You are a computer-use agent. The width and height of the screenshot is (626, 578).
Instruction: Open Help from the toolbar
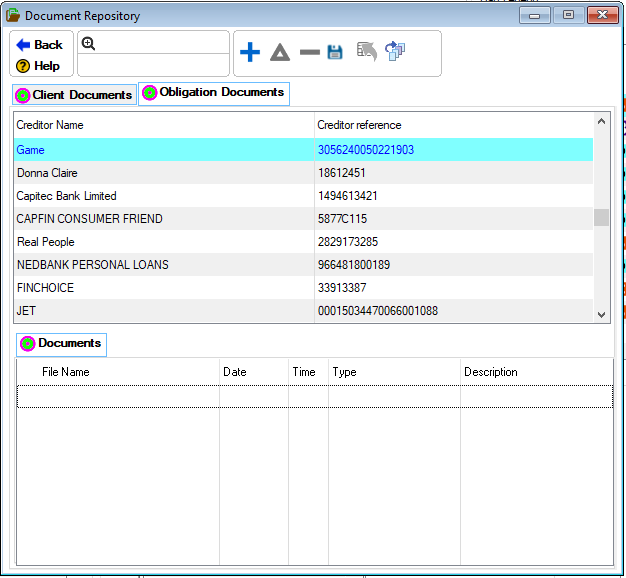(x=38, y=66)
